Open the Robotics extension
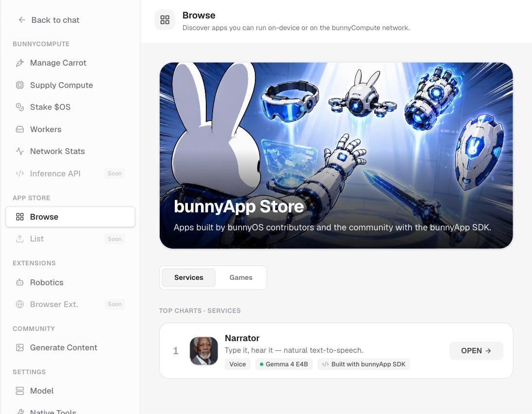The height and width of the screenshot is (414, 532). [70, 282]
